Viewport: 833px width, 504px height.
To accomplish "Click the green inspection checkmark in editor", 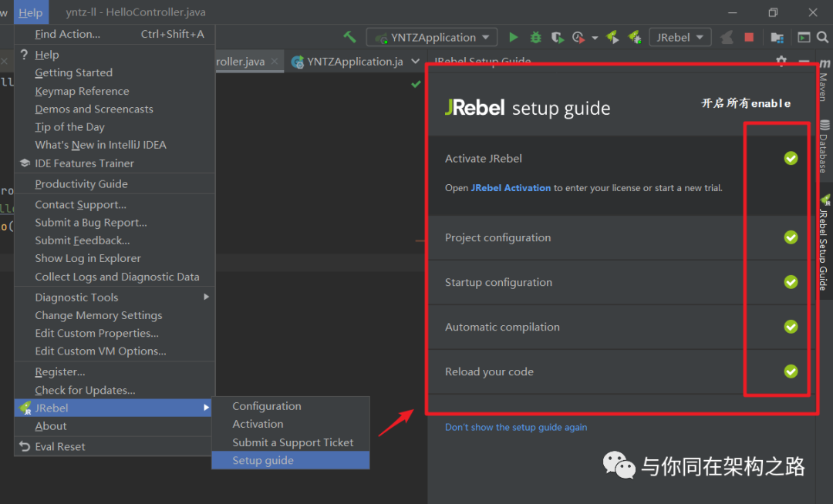I will tap(416, 84).
